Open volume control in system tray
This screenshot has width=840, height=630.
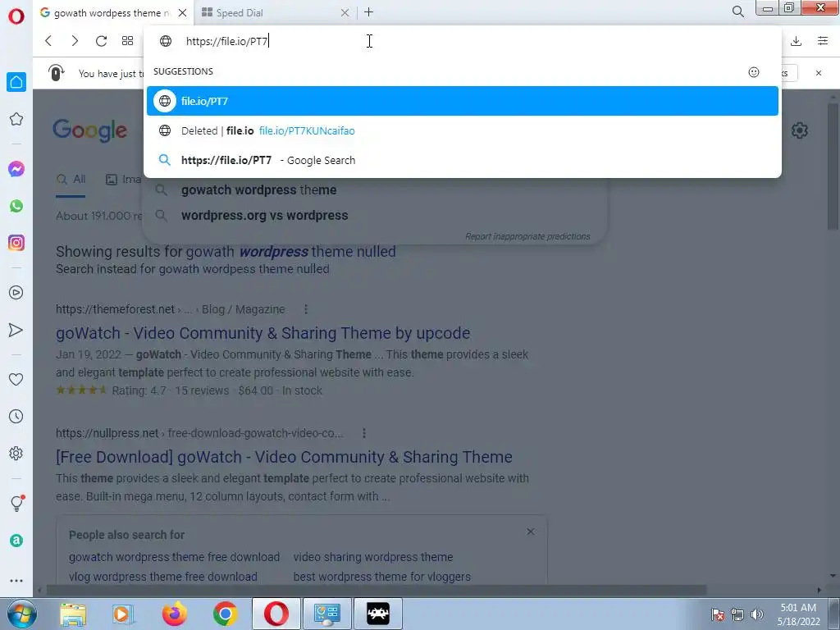coord(756,614)
